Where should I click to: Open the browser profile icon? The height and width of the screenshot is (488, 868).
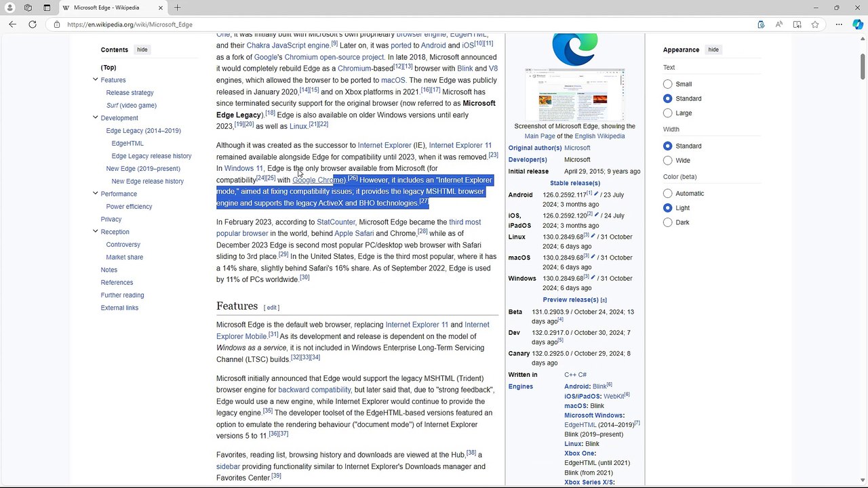(x=10, y=7)
